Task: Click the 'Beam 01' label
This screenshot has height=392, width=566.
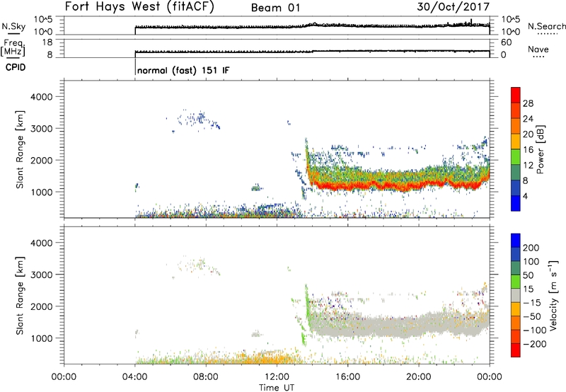Action: [x=275, y=8]
